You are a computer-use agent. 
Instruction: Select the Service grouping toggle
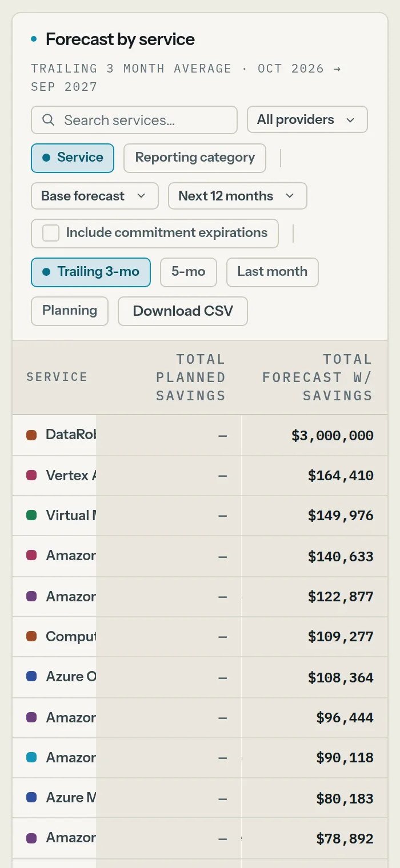tap(73, 158)
